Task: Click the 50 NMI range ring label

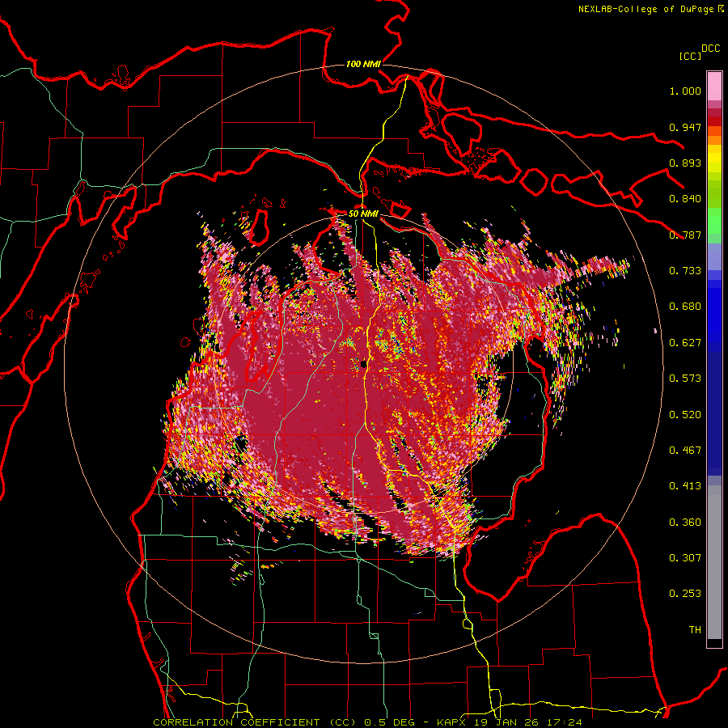Action: 363,214
